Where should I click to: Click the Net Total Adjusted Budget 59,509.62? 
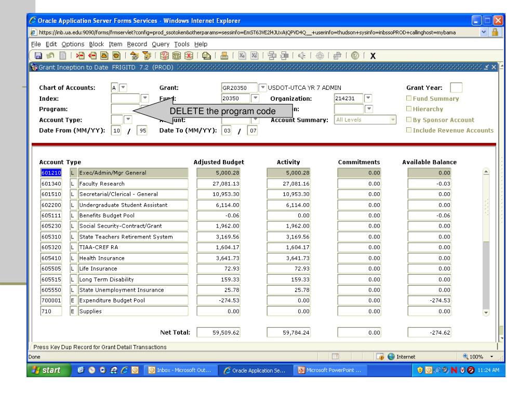click(x=219, y=332)
